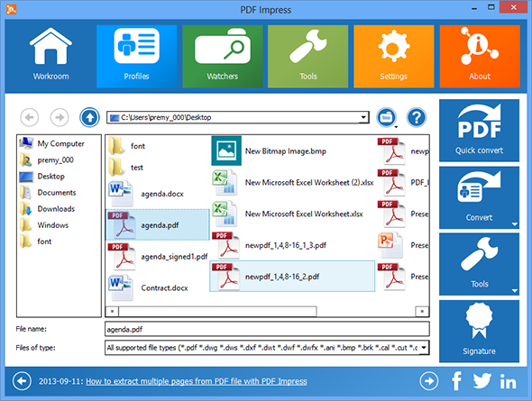The image size is (532, 401).
Task: Select New Microsoft Excel Worksheet.xlsx file
Action: 288,214
